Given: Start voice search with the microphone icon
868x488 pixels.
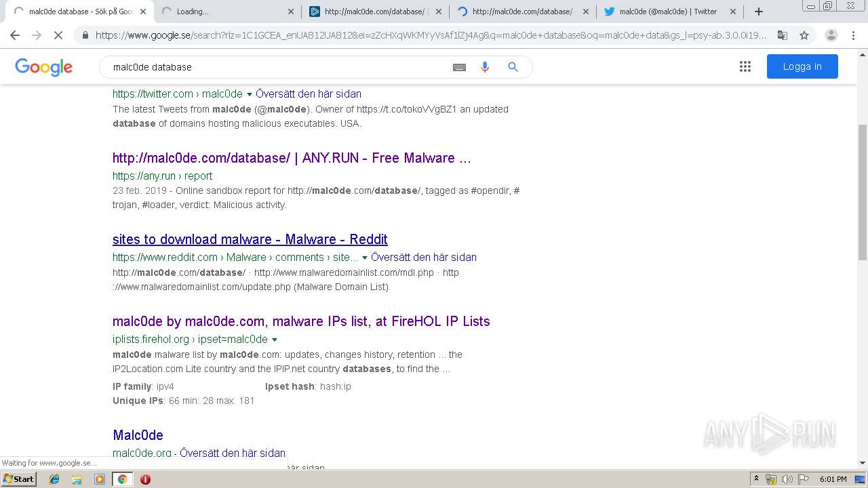Looking at the screenshot, I should tap(485, 67).
